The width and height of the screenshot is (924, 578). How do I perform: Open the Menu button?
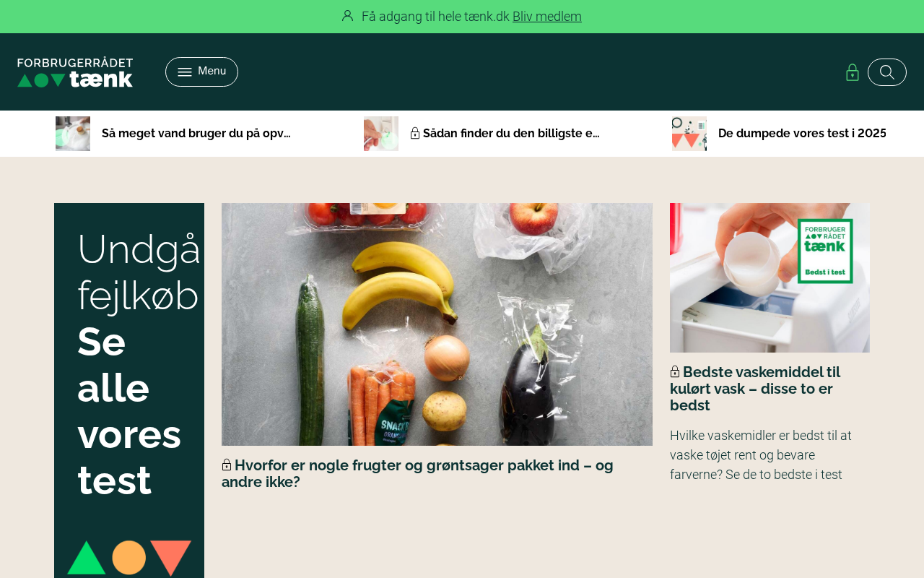coord(201,72)
